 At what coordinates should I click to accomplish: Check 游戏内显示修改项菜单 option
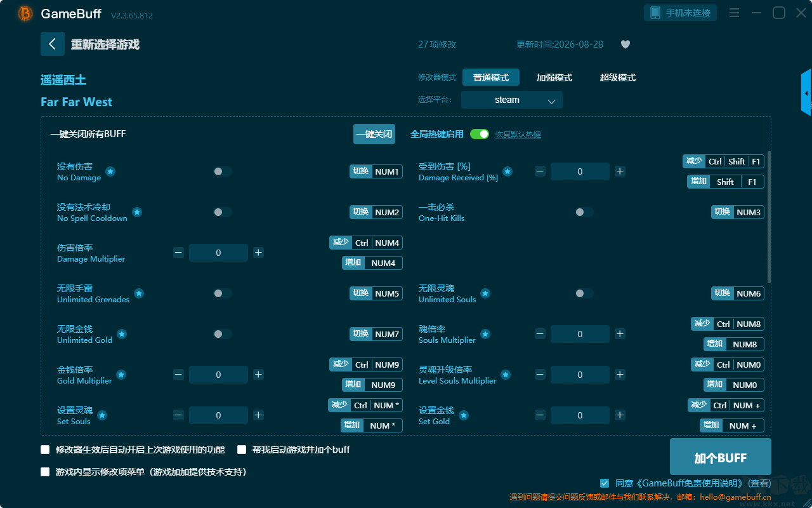[45, 472]
